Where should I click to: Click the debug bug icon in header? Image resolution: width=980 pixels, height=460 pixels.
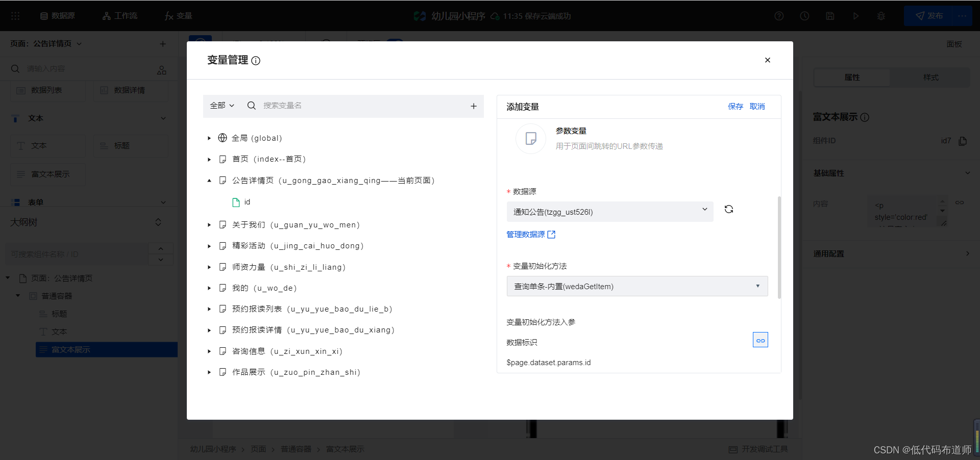[x=881, y=16]
